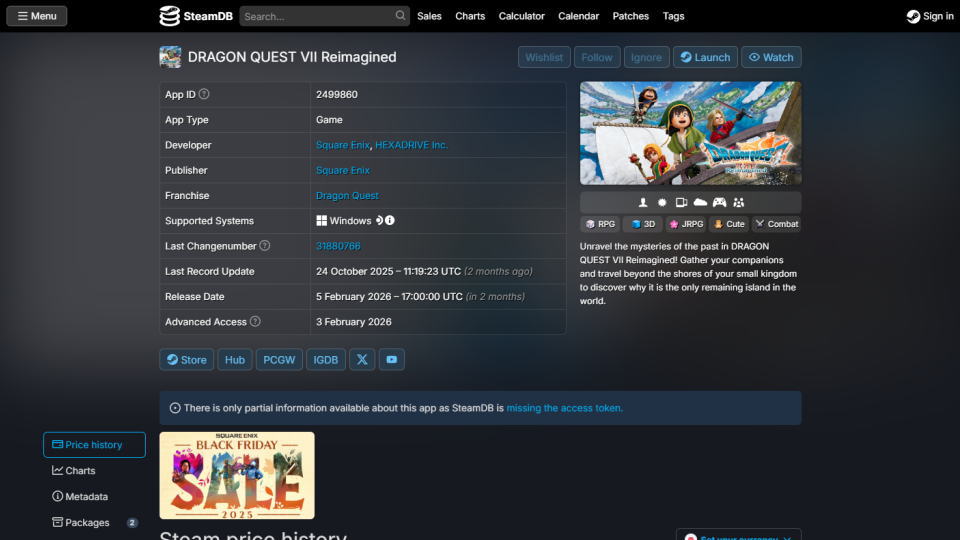Follow the missing the access token link
Screen dimensions: 960x540
pos(564,408)
